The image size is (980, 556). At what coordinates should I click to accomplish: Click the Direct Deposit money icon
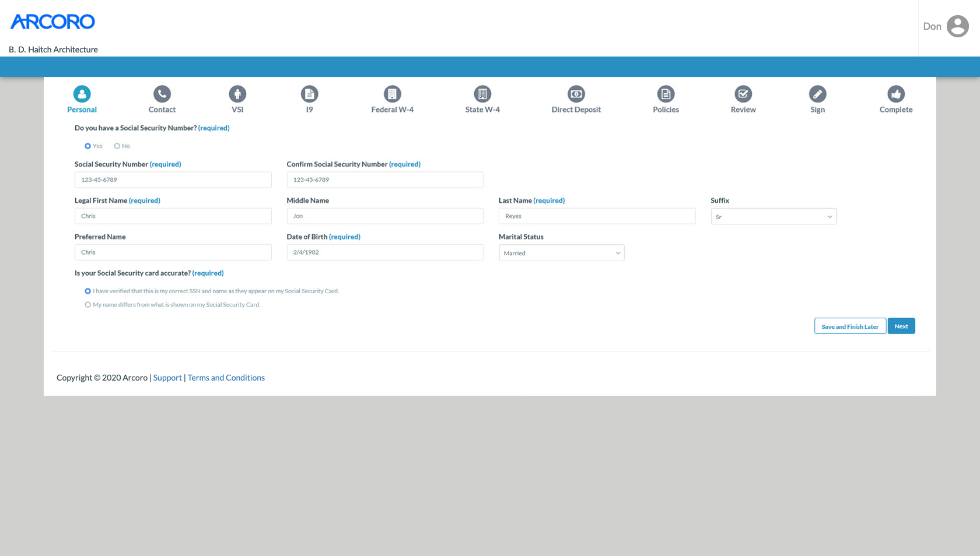pos(576,94)
